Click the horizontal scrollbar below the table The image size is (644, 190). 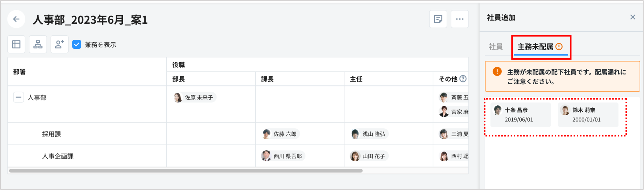click(x=186, y=171)
